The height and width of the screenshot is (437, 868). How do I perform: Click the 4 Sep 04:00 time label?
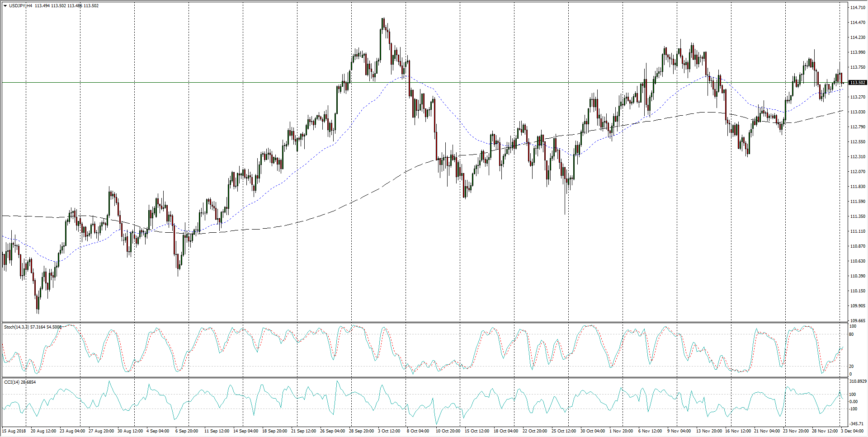pos(158,431)
